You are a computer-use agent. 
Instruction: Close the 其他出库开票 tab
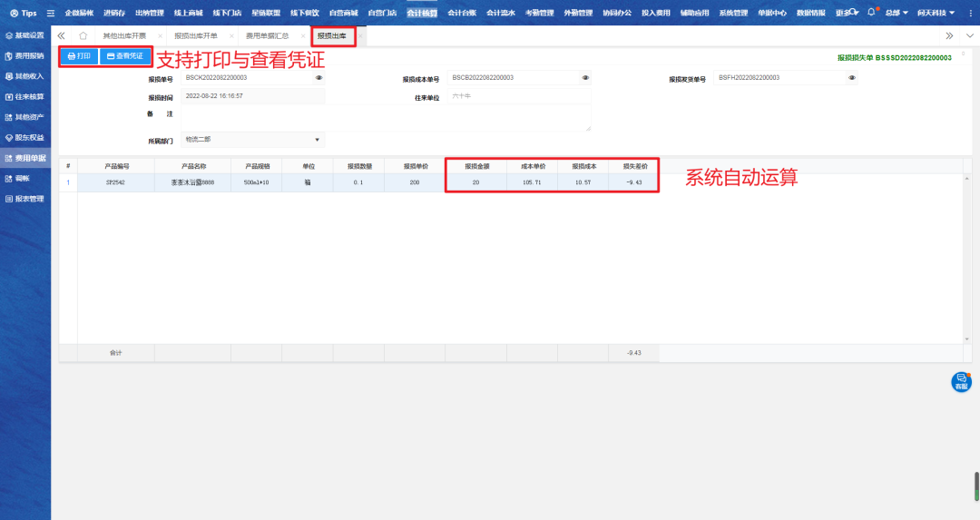[x=160, y=35]
